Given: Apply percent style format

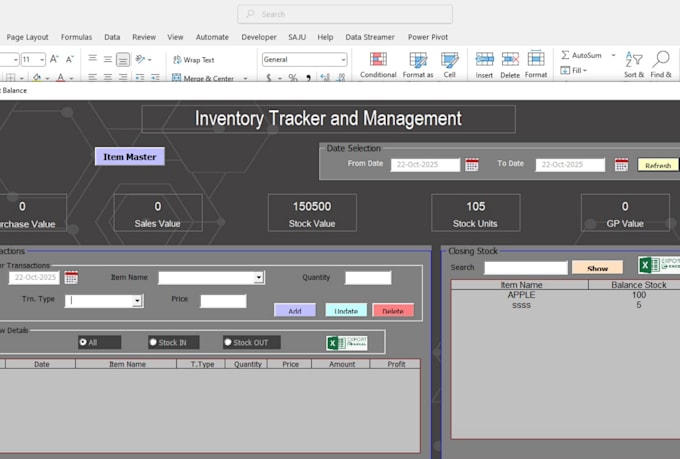Looking at the screenshot, I should pos(293,78).
